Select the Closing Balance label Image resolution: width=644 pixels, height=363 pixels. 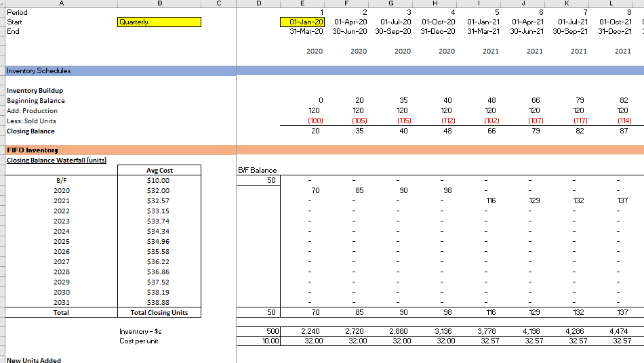coord(31,131)
